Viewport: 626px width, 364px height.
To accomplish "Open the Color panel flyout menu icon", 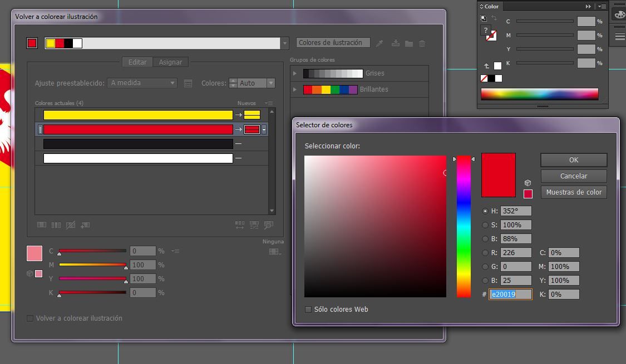I will [603, 6].
